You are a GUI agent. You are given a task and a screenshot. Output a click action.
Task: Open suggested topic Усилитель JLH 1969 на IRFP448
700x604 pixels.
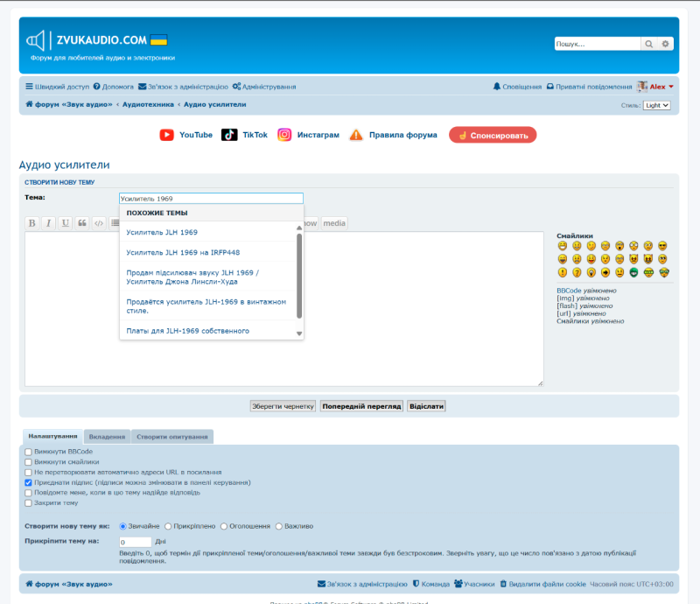point(183,252)
